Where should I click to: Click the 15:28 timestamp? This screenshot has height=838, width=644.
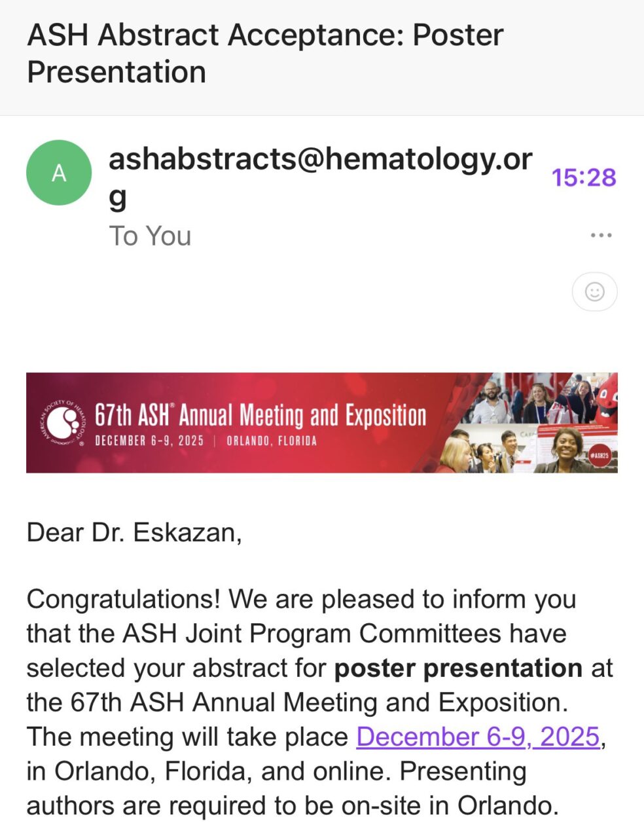[x=583, y=177]
